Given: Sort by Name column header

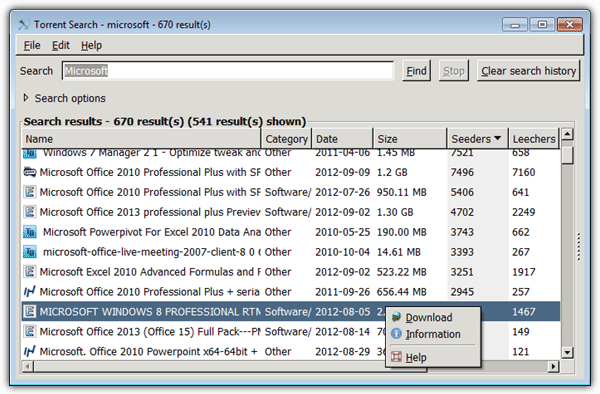Looking at the screenshot, I should tap(142, 139).
